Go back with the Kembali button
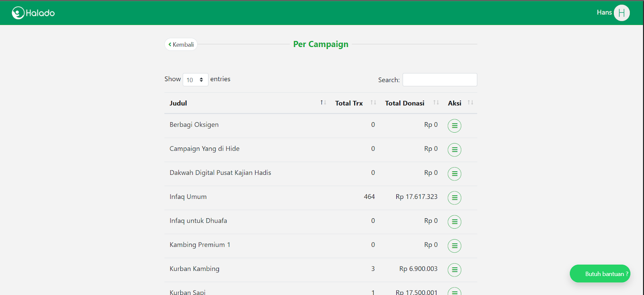The height and width of the screenshot is (295, 644). (181, 44)
